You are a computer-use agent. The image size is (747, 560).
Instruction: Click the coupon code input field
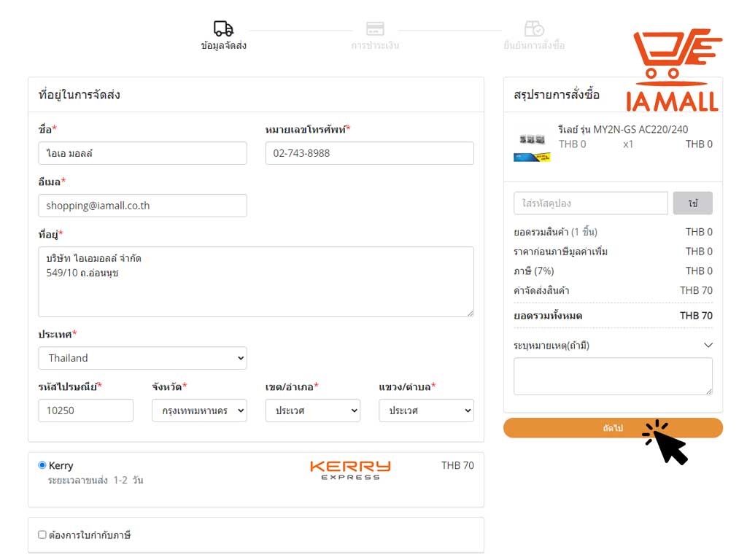click(590, 203)
